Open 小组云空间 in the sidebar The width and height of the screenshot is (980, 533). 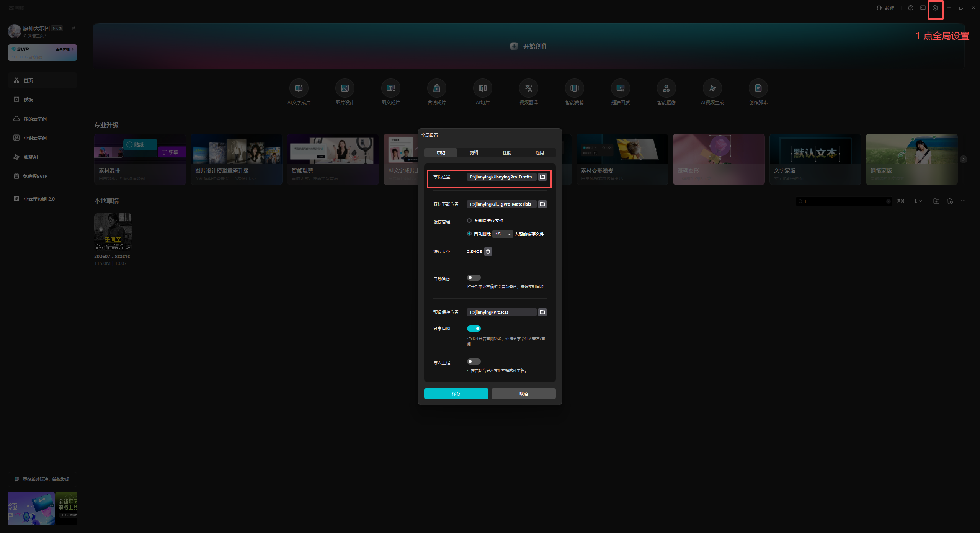pyautogui.click(x=42, y=138)
